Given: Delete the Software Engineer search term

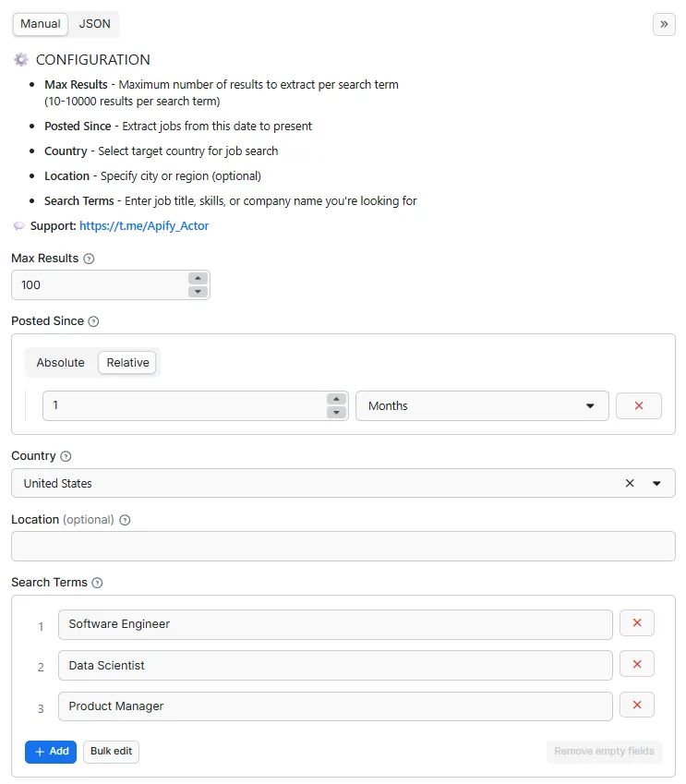Looking at the screenshot, I should [636, 623].
